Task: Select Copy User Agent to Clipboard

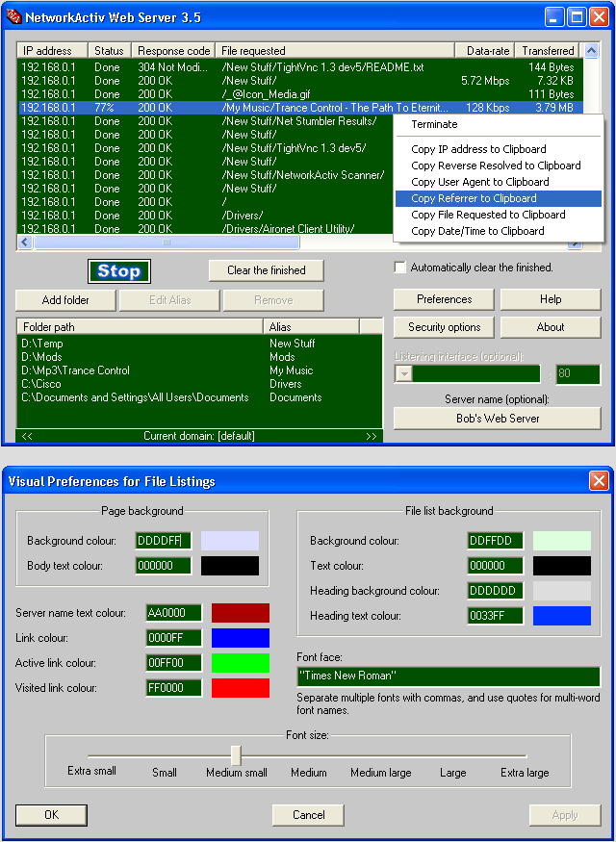Action: click(x=479, y=182)
